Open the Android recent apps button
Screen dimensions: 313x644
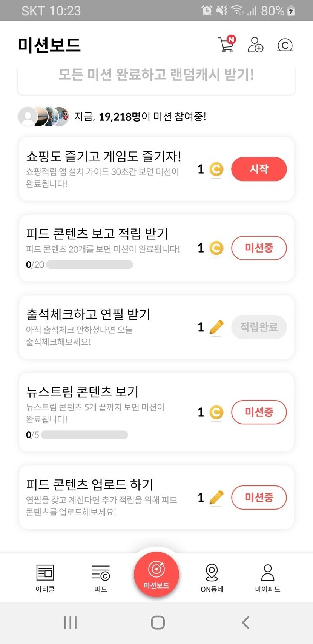point(71,622)
